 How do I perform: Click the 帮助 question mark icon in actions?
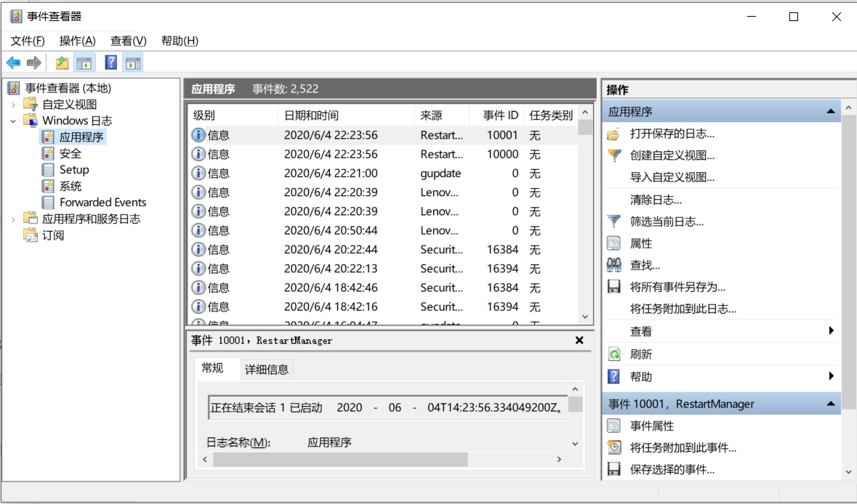pyautogui.click(x=613, y=376)
